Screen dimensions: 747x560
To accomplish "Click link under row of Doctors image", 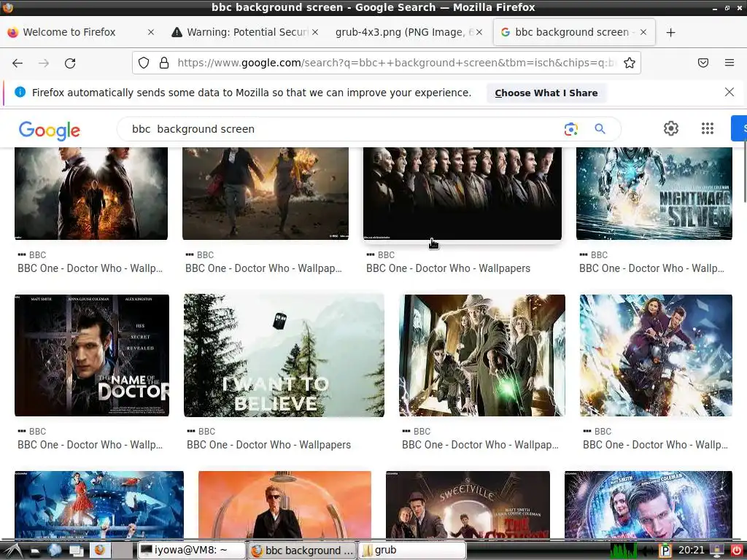I will point(448,268).
